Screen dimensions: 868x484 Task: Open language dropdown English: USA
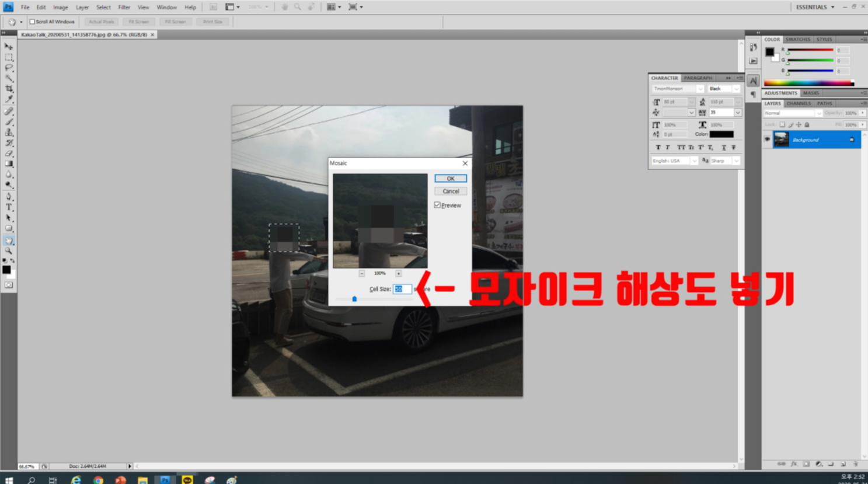click(694, 161)
